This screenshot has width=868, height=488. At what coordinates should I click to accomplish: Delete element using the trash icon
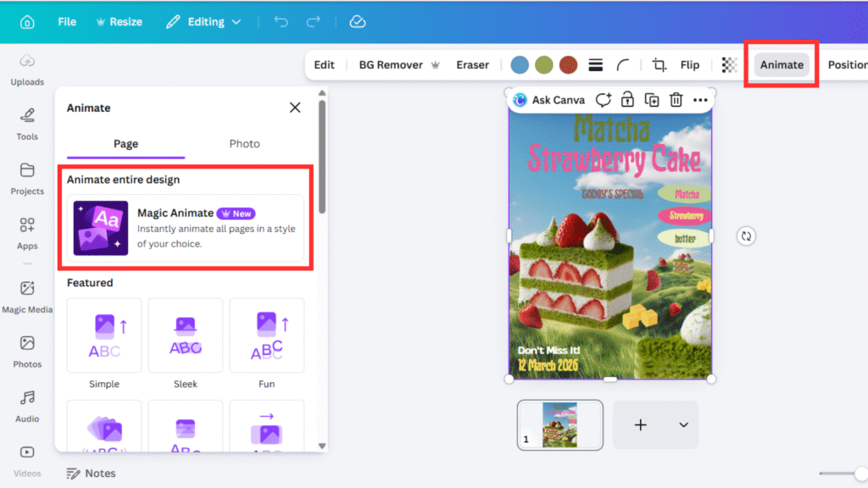676,100
